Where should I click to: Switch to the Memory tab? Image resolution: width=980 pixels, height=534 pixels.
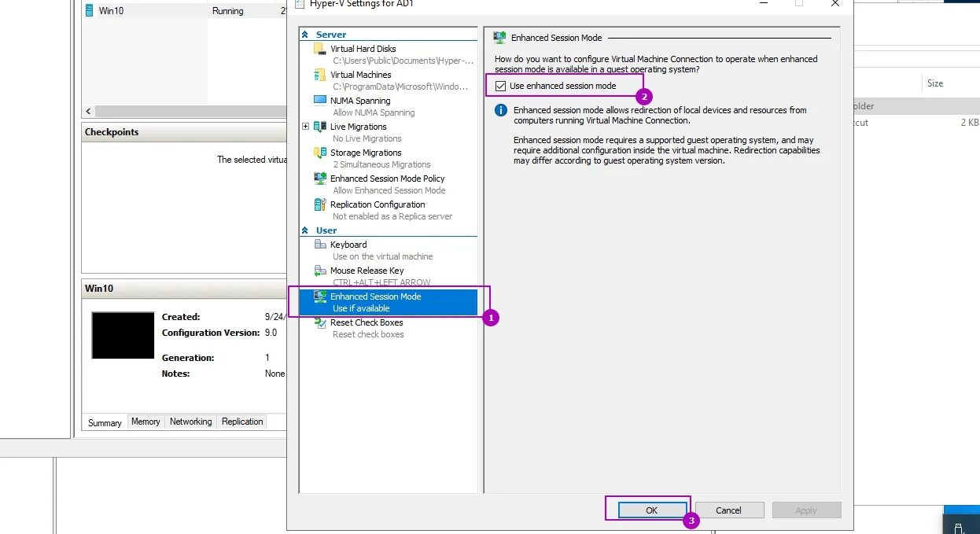pyautogui.click(x=146, y=422)
